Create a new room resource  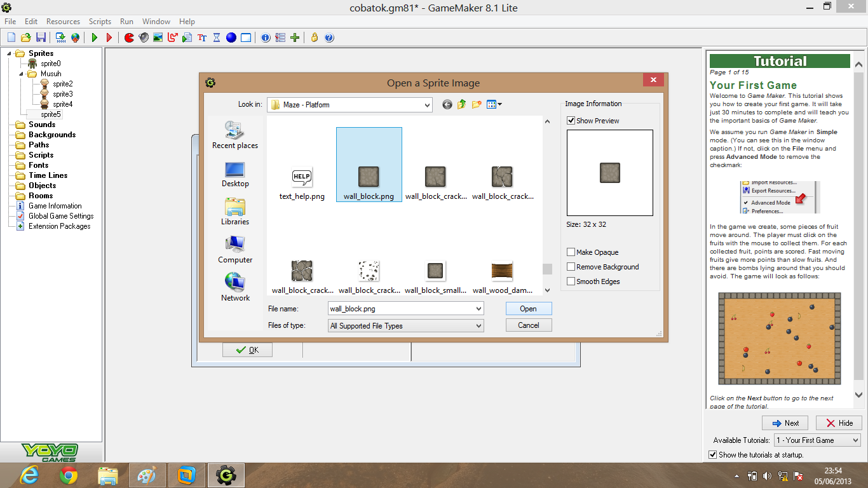click(x=246, y=37)
